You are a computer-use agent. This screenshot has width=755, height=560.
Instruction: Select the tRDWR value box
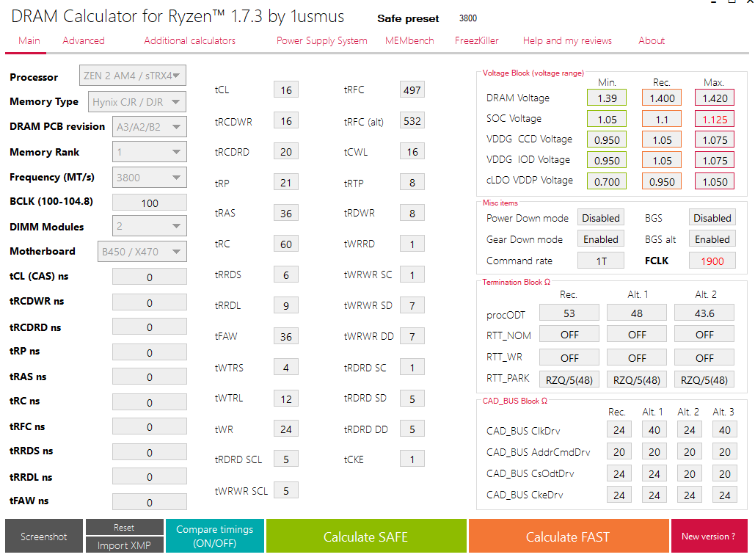pos(412,213)
